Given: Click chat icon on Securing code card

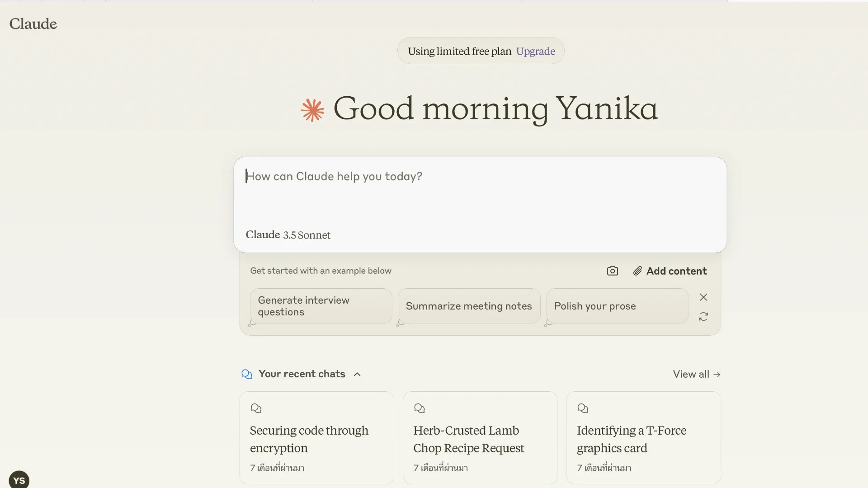Looking at the screenshot, I should coord(256,408).
